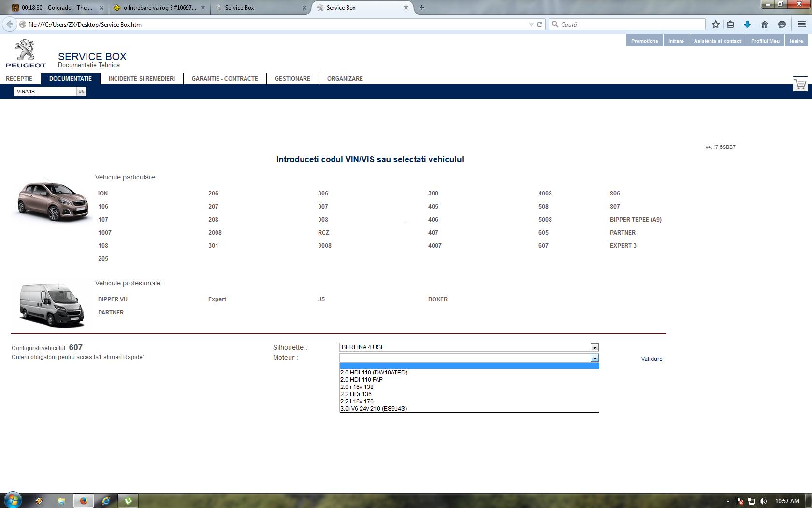Choose 2.2 HDi 136 engine option
The image size is (812, 508).
tap(469, 394)
